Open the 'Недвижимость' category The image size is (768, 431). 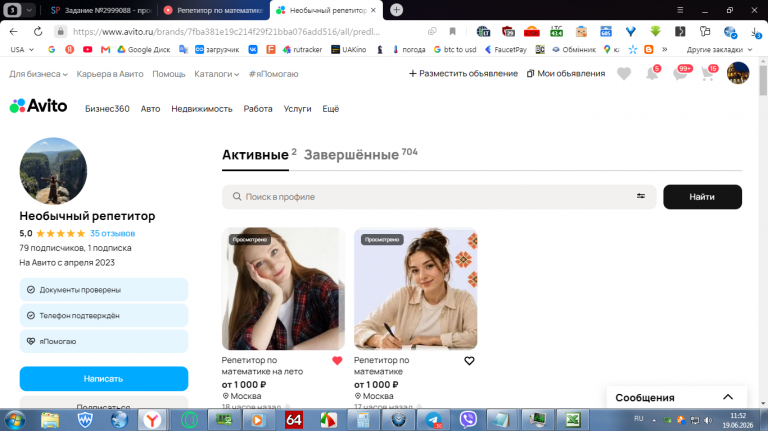[202, 109]
